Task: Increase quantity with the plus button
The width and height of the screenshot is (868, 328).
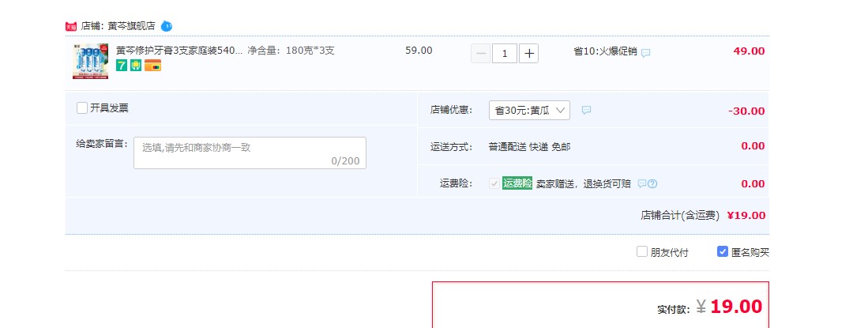Action: coord(528,53)
